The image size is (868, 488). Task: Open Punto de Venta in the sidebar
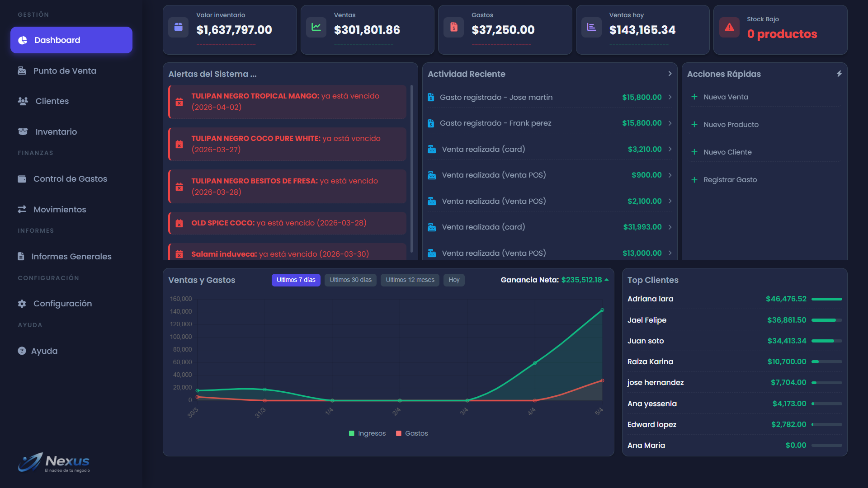[65, 71]
